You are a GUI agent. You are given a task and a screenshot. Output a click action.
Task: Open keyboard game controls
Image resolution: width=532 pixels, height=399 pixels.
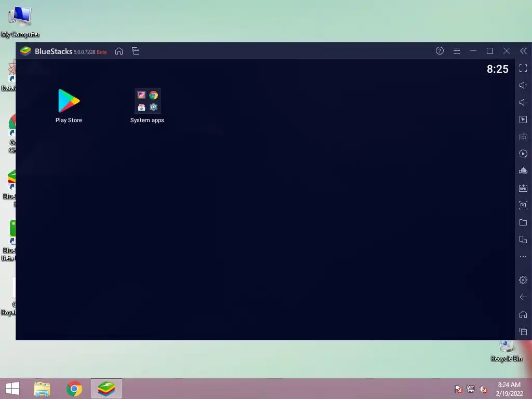point(523,137)
